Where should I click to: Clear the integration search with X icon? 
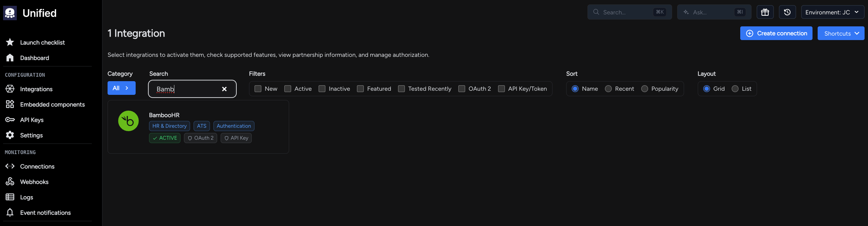[x=224, y=89]
